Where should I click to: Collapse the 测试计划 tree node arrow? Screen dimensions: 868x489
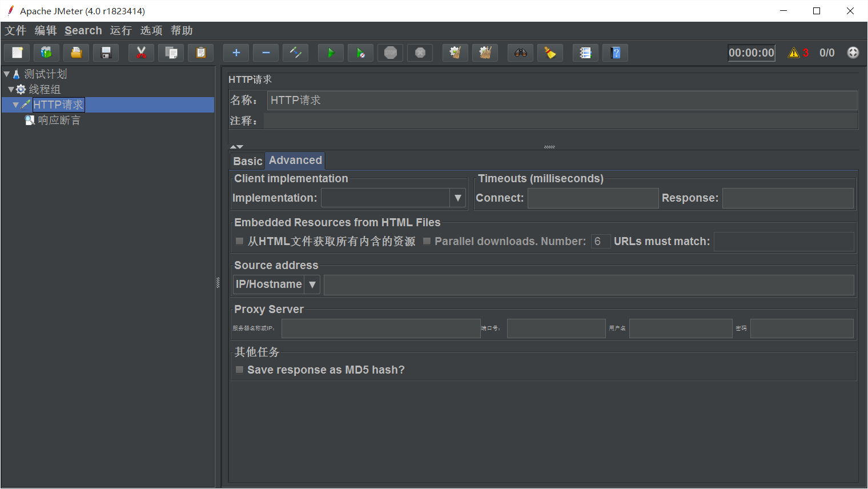[x=6, y=74]
